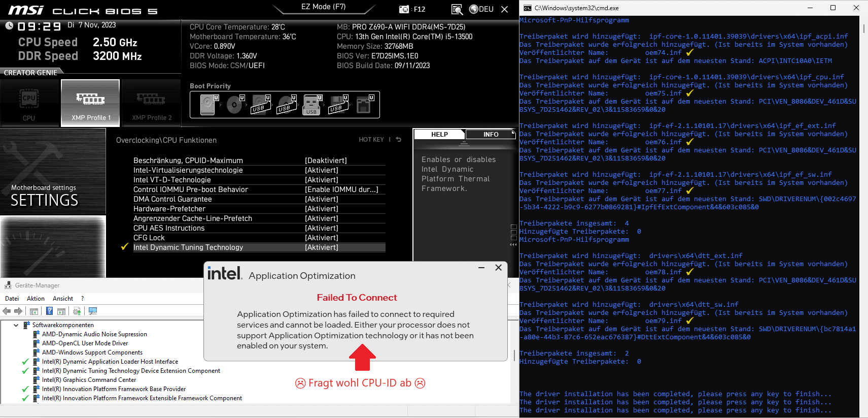
Task: Click the Intel logo in Application Optimization
Action: pyautogui.click(x=225, y=273)
